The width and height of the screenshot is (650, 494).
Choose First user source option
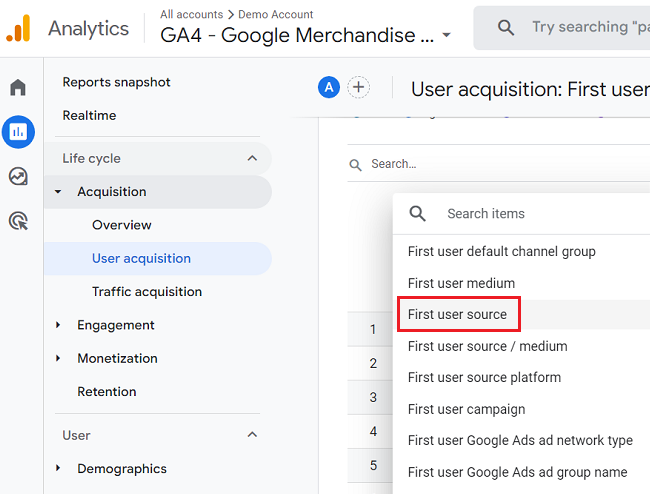tap(457, 315)
